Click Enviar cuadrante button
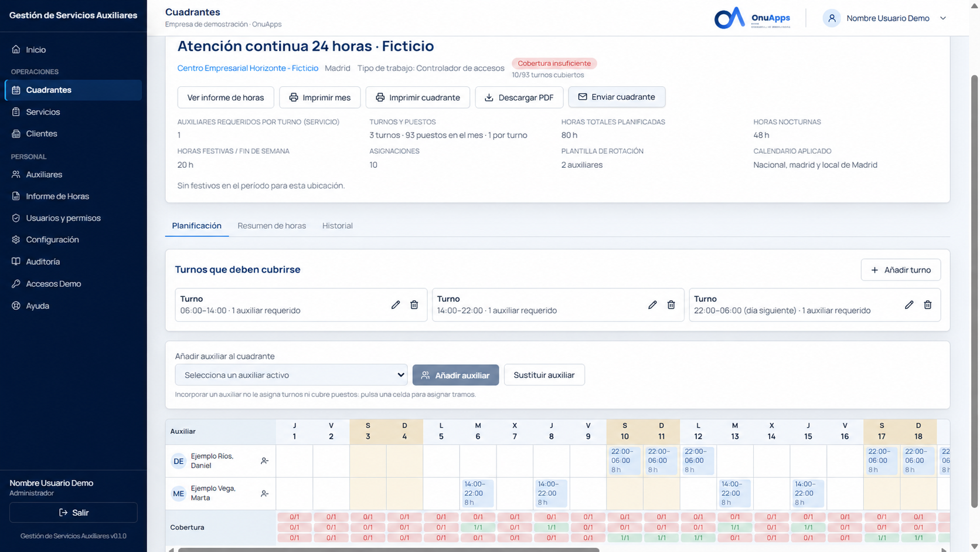This screenshot has height=552, width=980. click(617, 97)
